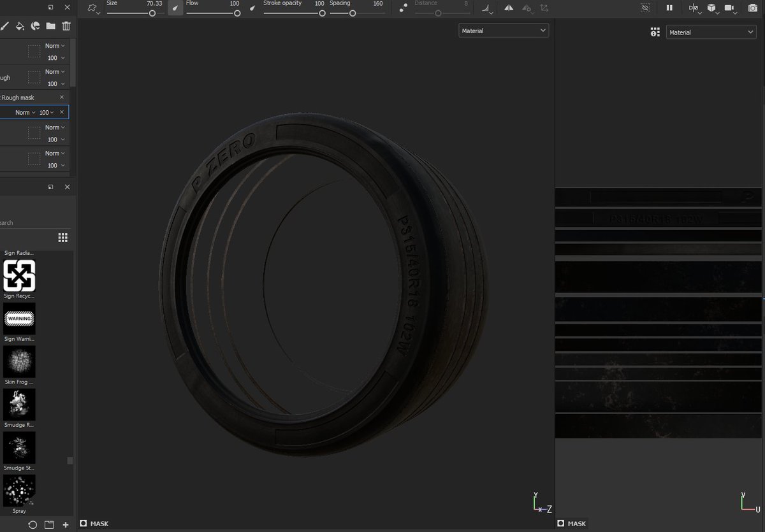Adjust lazy mouse Distance slider
Image resolution: width=765 pixels, height=532 pixels.
coord(441,13)
